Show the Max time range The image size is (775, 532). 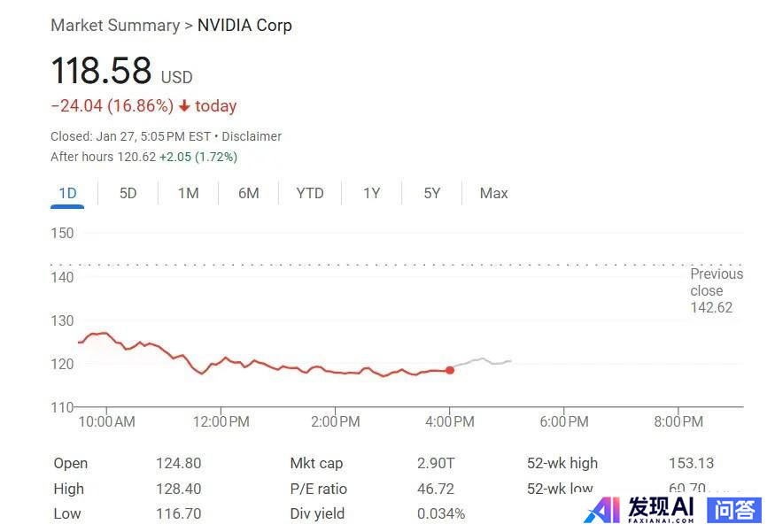(x=493, y=193)
